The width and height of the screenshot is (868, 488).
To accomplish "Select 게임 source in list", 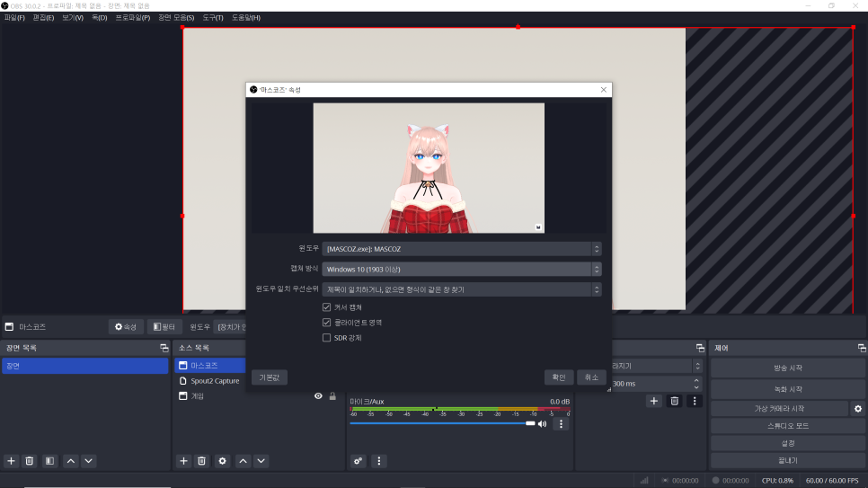I will [198, 396].
